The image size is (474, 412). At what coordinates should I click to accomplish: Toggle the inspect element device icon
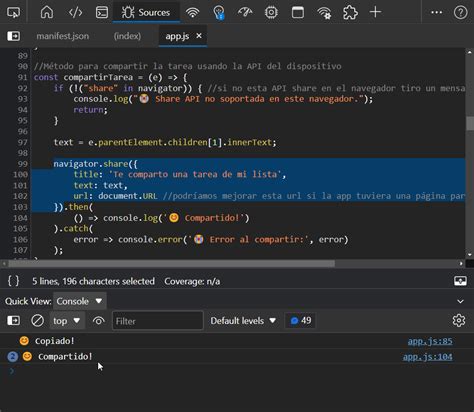[13, 12]
